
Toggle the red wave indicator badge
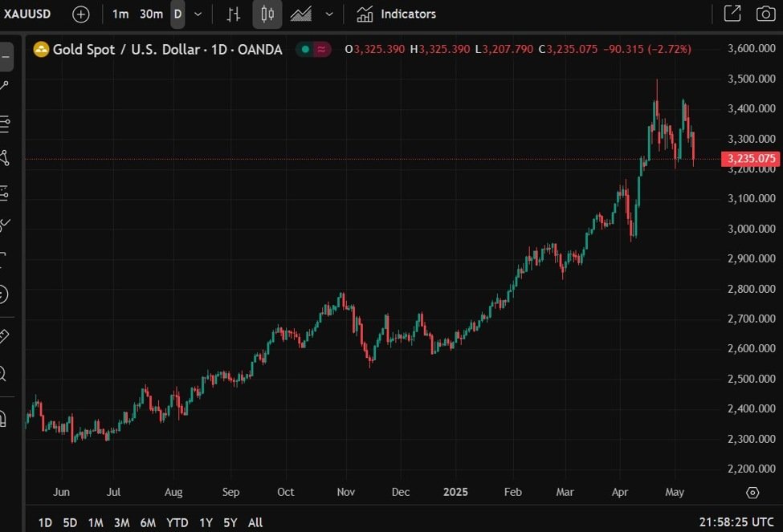coord(322,50)
